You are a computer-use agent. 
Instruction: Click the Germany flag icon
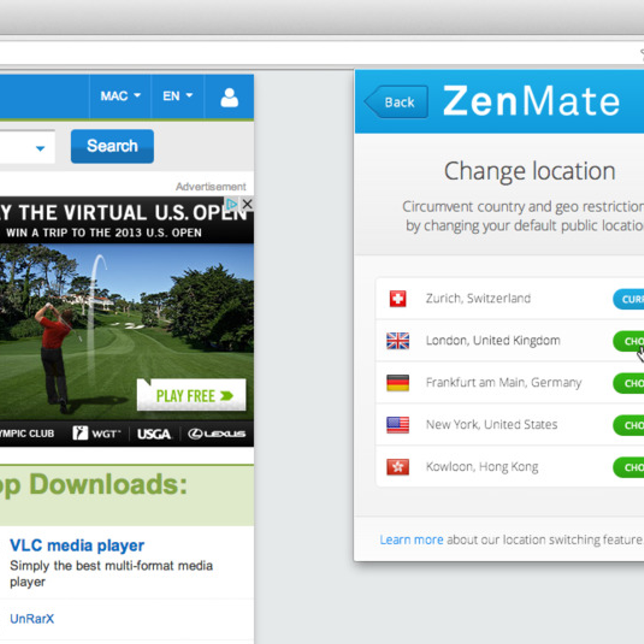click(x=398, y=383)
